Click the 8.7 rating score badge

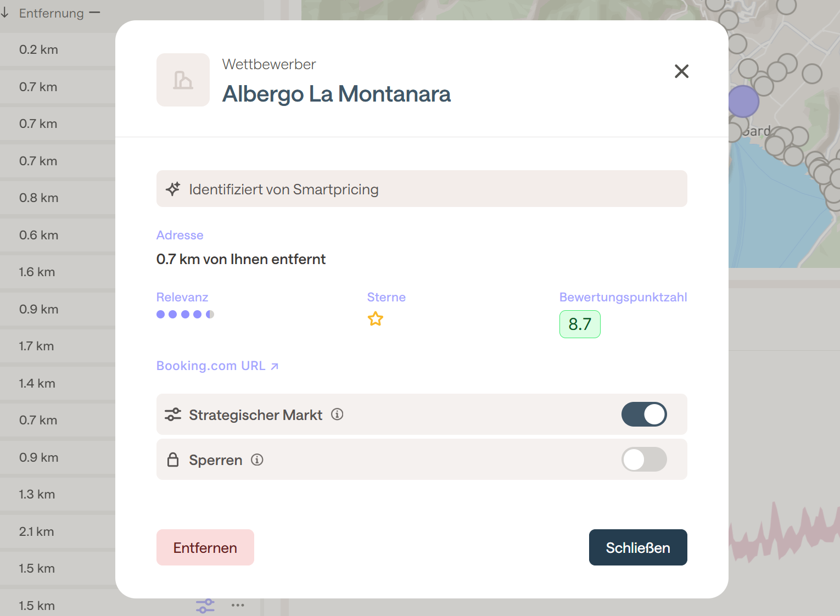(580, 324)
